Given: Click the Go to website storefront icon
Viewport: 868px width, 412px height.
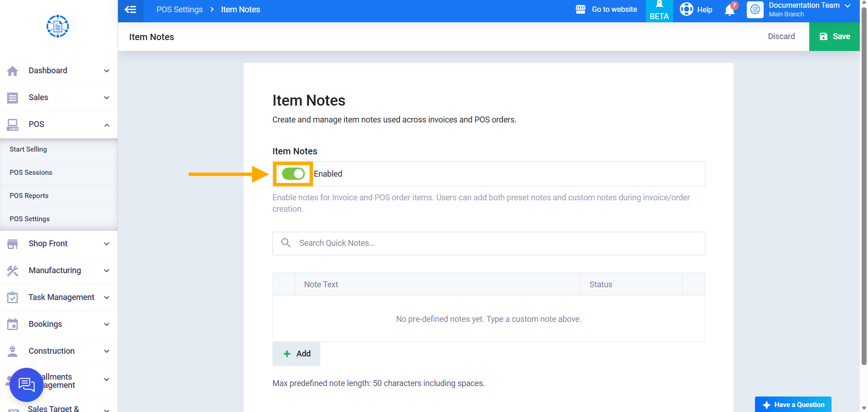Looking at the screenshot, I should click(580, 9).
